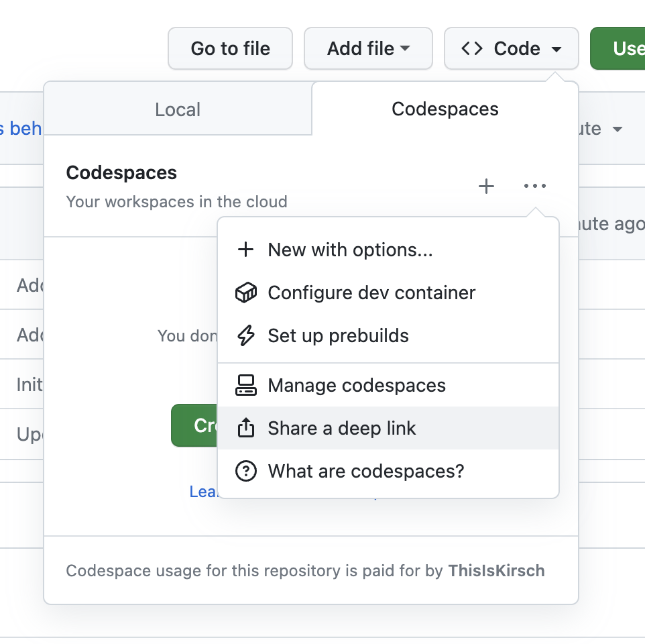Select Share a deep link menu entry
This screenshot has width=645, height=644.
[x=342, y=428]
